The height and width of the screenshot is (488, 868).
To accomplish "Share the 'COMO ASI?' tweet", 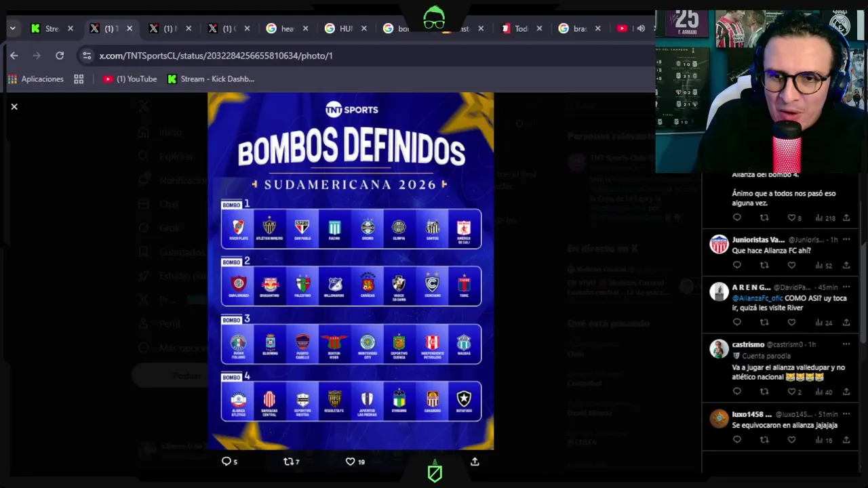I will (846, 322).
